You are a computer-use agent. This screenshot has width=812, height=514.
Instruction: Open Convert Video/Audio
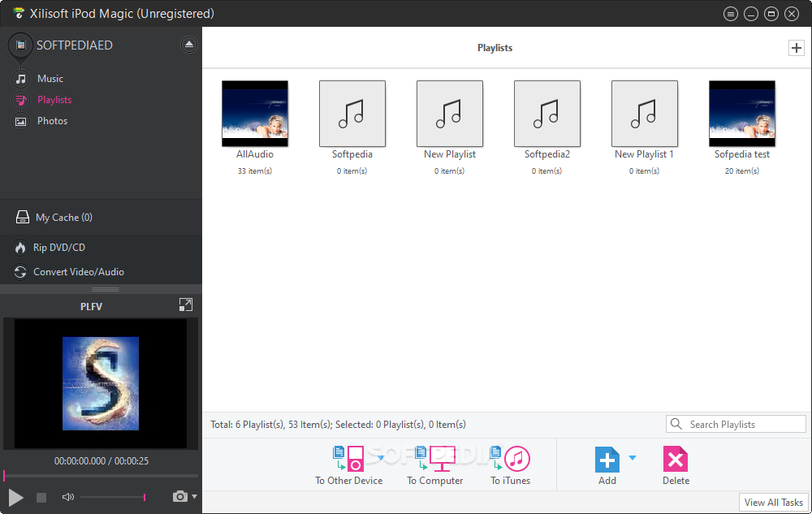79,272
